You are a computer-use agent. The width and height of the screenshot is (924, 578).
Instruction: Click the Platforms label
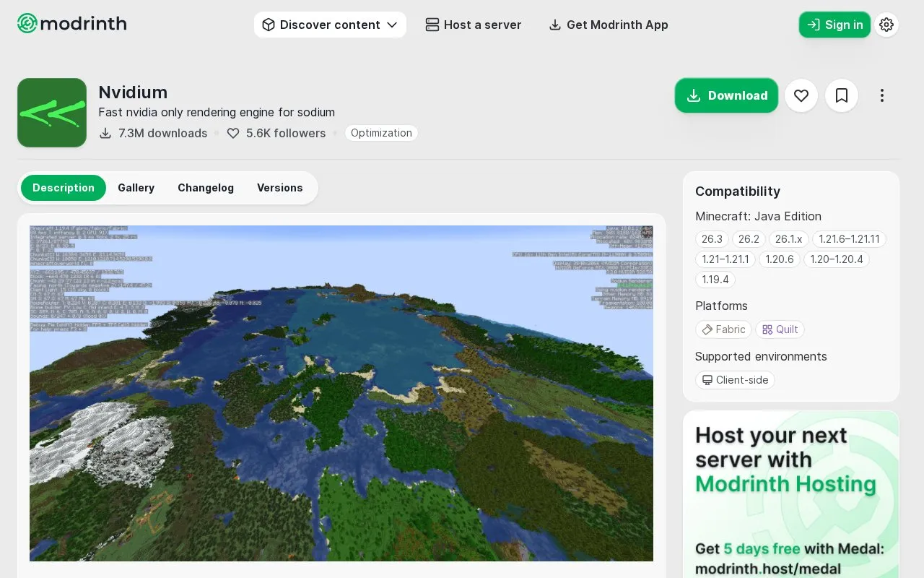721,306
